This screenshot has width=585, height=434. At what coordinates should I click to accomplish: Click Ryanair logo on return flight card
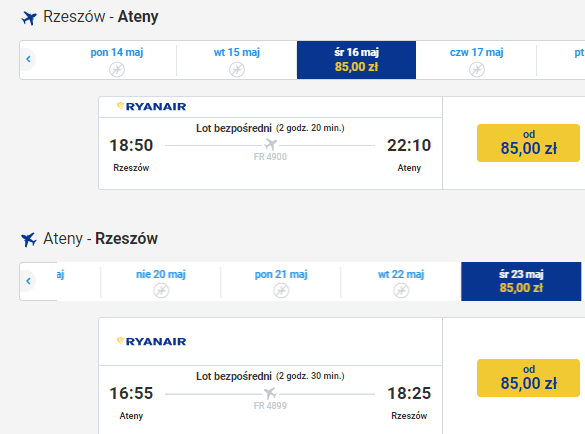151,341
